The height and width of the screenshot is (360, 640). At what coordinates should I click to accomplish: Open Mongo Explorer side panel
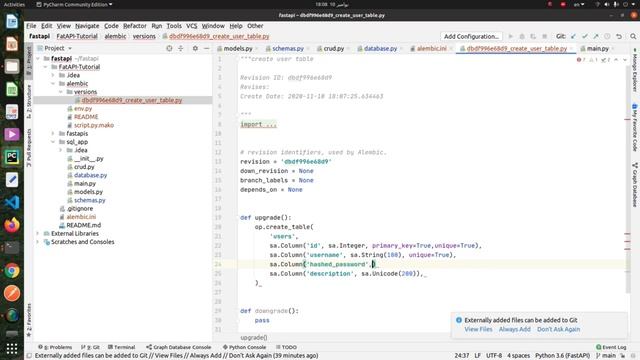635,70
